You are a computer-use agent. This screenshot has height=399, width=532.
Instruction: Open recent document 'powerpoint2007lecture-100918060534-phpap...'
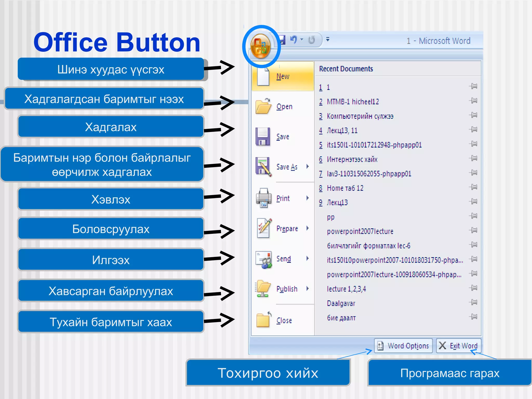pyautogui.click(x=394, y=275)
